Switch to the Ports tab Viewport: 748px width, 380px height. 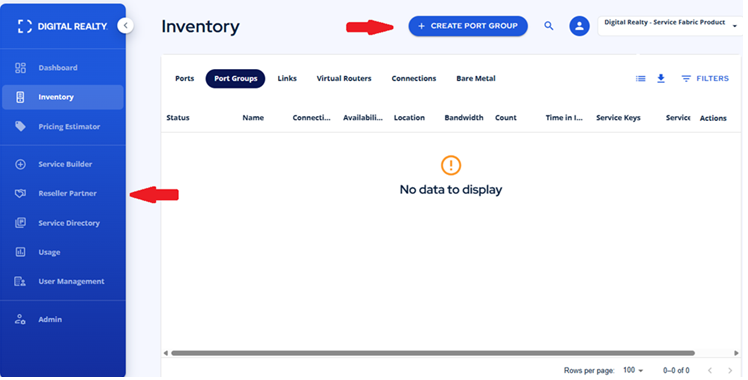[185, 79]
